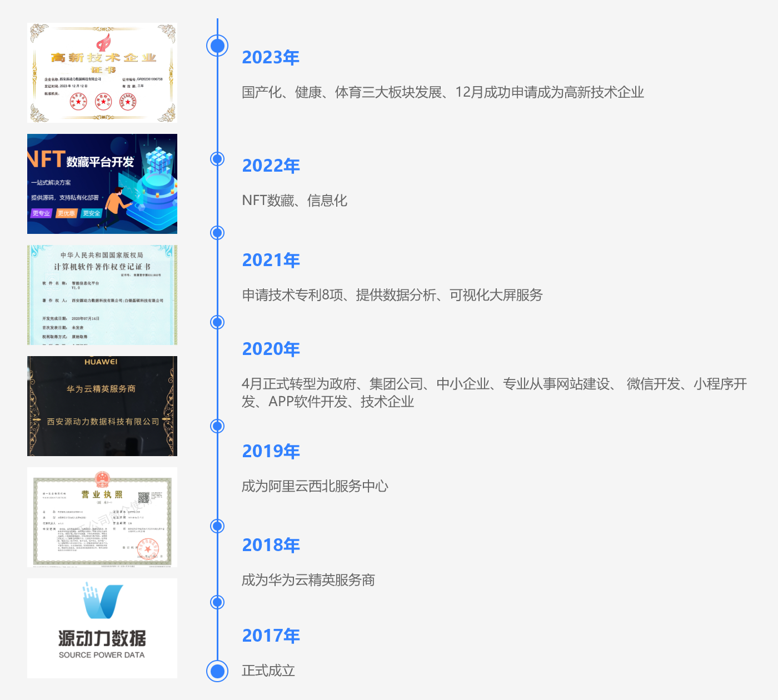The image size is (778, 700).
Task: Select timeline dot between 2019年 and 2018年
Action: pyautogui.click(x=217, y=526)
